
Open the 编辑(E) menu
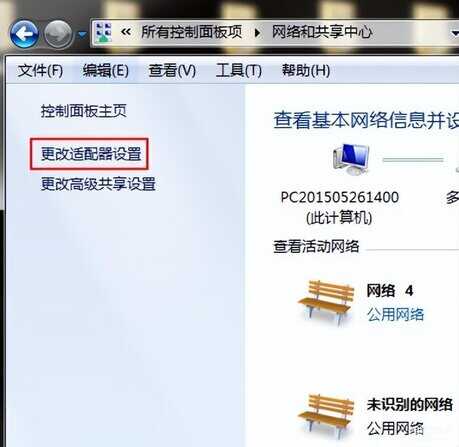click(106, 71)
